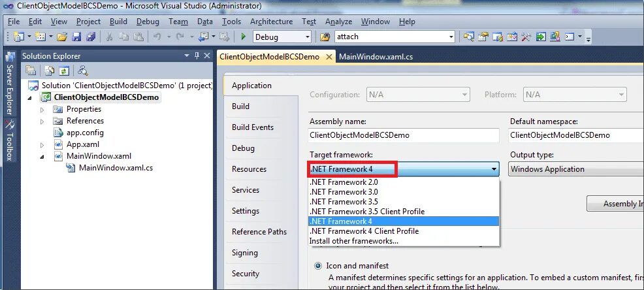Collapse the MainWindow.xaml tree node
Viewport: 644px width, 290px height.
pyautogui.click(x=42, y=157)
